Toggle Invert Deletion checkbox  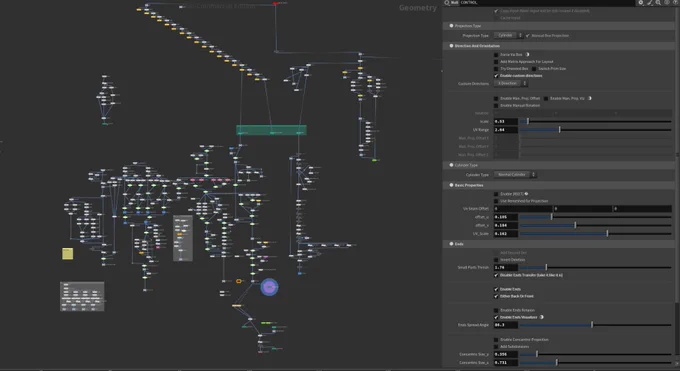tap(496, 260)
